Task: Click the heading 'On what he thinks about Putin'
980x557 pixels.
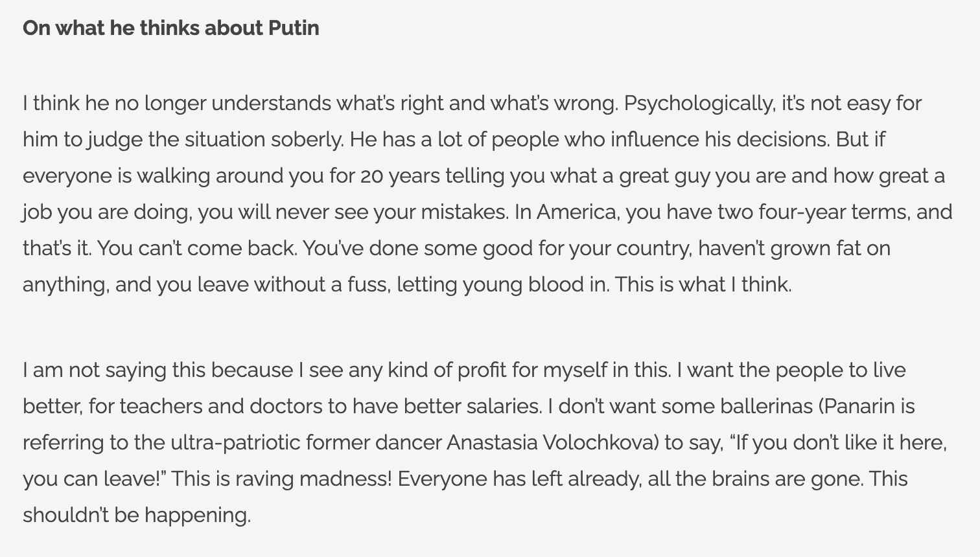Action: tap(171, 28)
